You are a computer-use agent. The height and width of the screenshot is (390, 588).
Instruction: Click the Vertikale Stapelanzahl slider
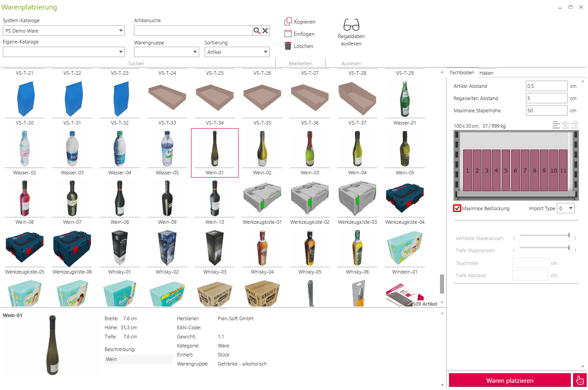click(544, 235)
